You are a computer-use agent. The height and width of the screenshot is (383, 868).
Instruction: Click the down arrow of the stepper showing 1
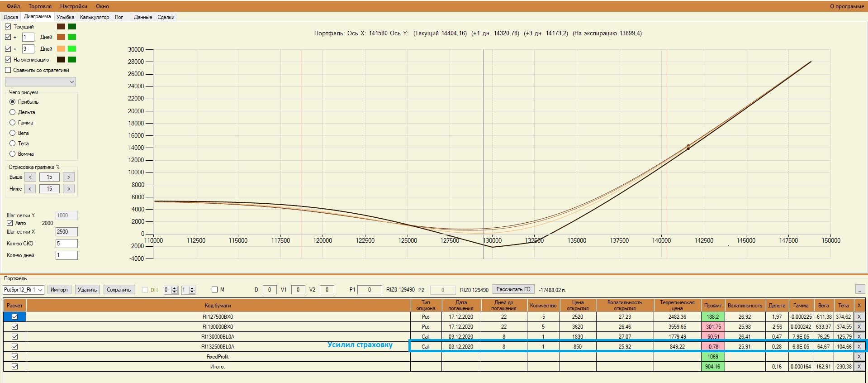[192, 292]
